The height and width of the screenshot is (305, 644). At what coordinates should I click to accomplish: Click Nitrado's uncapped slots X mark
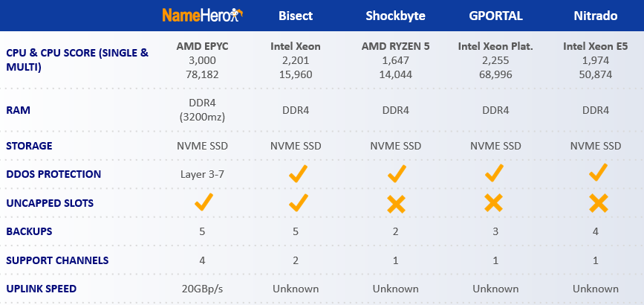[x=599, y=203]
